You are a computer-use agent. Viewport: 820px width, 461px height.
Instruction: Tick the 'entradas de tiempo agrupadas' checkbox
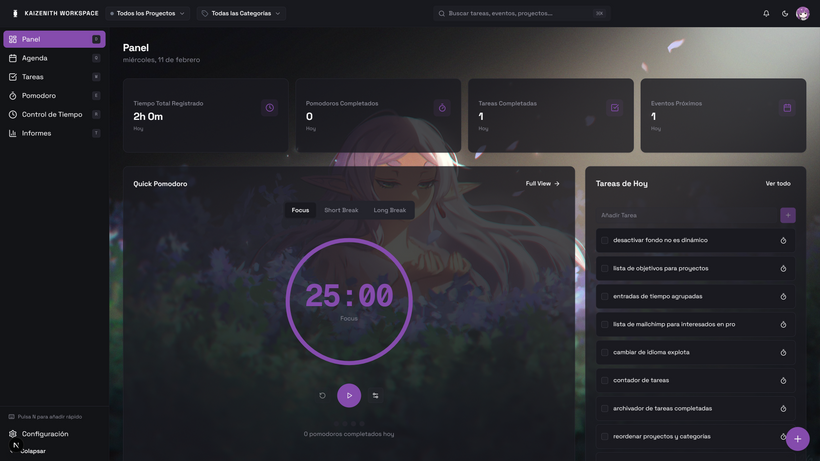point(605,296)
